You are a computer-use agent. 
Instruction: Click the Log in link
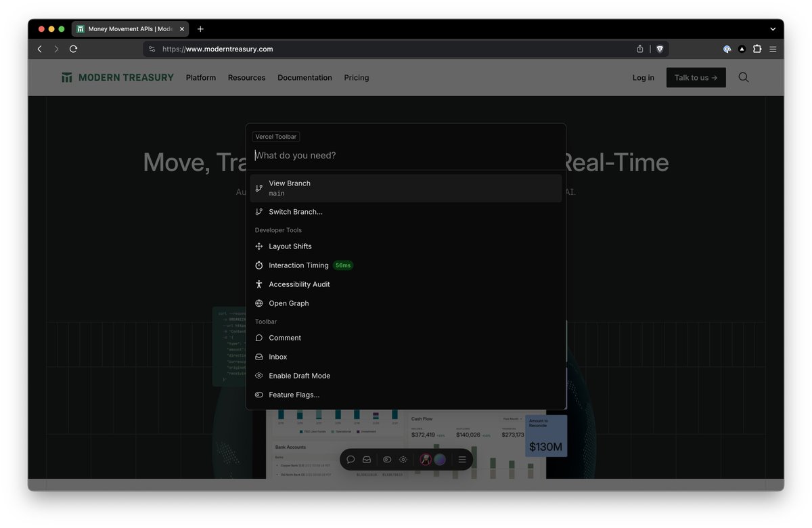tap(644, 78)
